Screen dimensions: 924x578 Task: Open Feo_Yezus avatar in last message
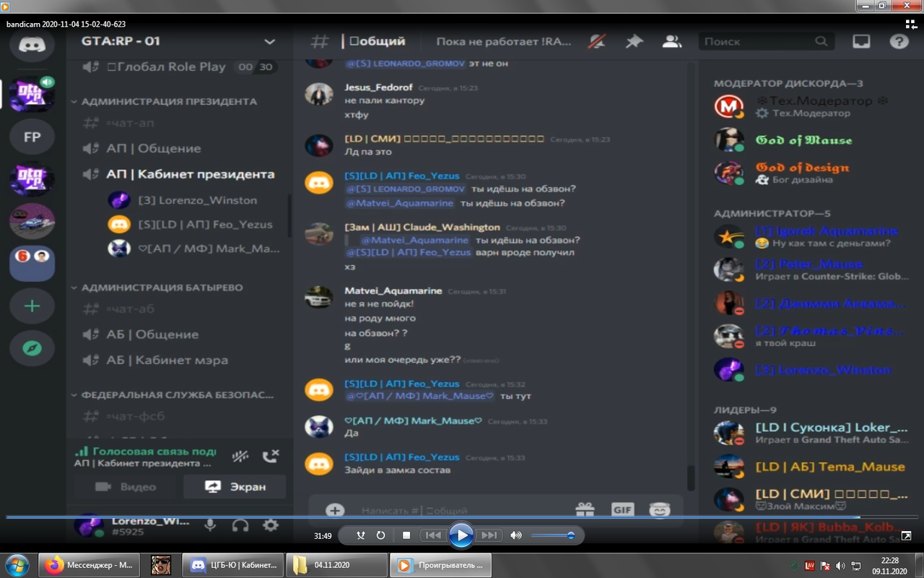(x=319, y=464)
